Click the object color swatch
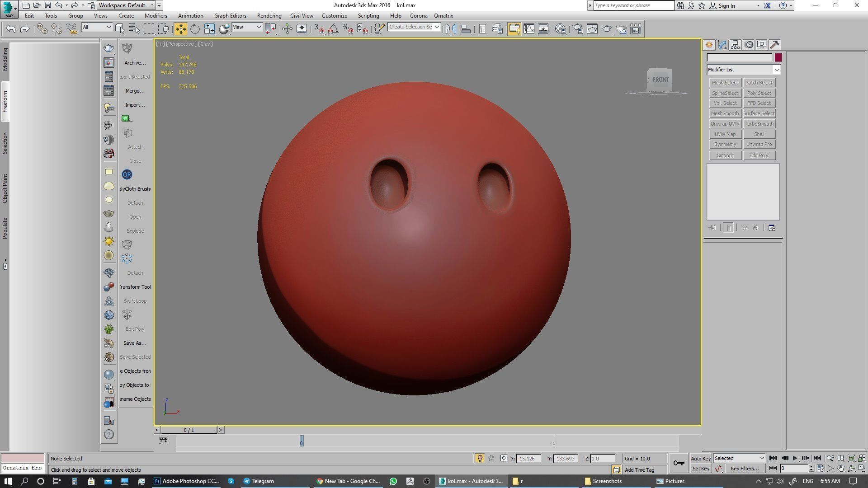868x488 pixels. coord(778,57)
